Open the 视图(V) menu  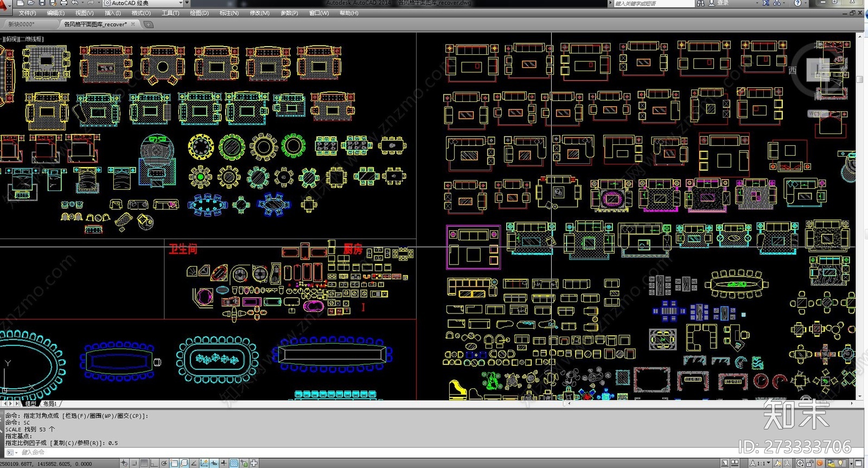tap(84, 13)
